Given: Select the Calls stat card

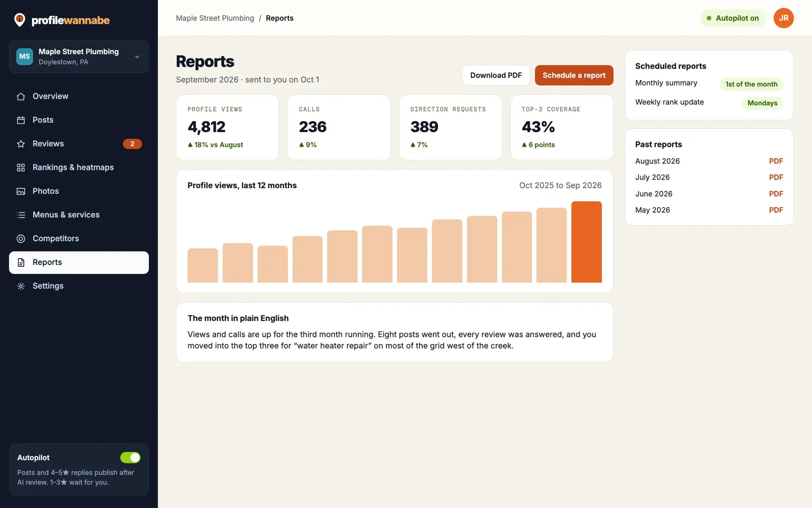Looking at the screenshot, I should tap(339, 127).
